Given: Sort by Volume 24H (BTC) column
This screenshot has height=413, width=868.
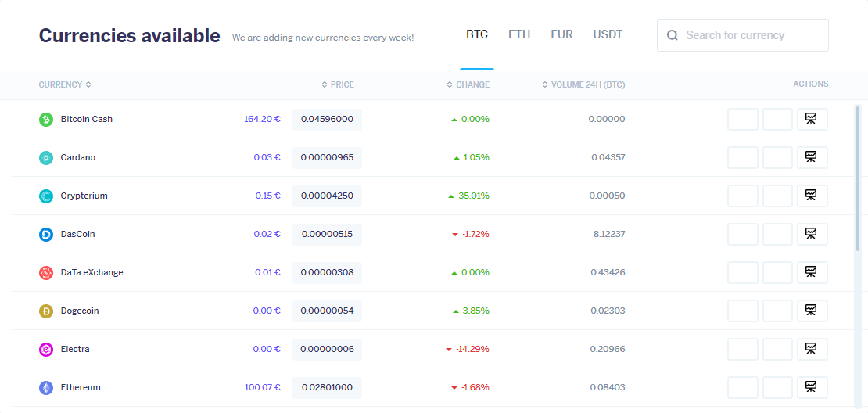Looking at the screenshot, I should [x=583, y=84].
